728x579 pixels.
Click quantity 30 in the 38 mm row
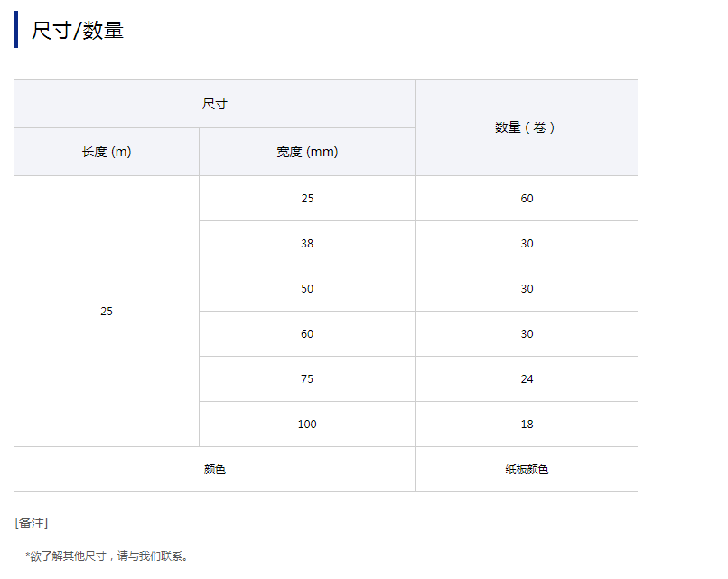tap(527, 243)
